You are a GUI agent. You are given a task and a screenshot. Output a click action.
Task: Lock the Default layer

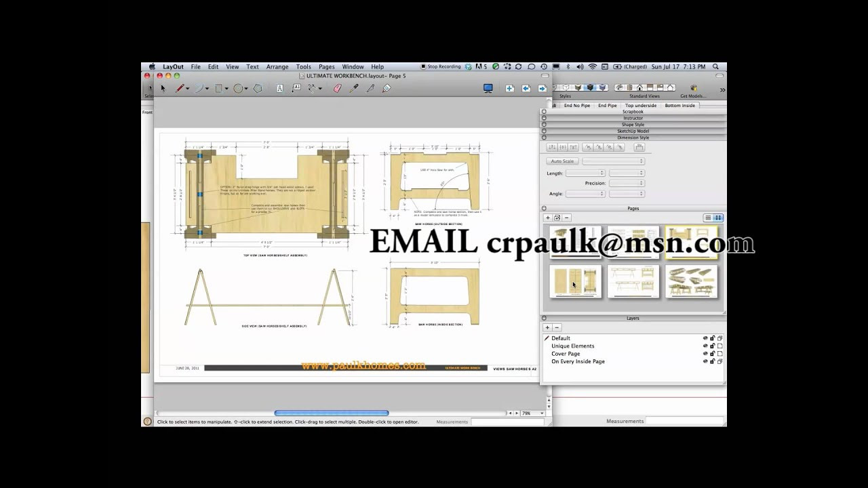pos(713,338)
